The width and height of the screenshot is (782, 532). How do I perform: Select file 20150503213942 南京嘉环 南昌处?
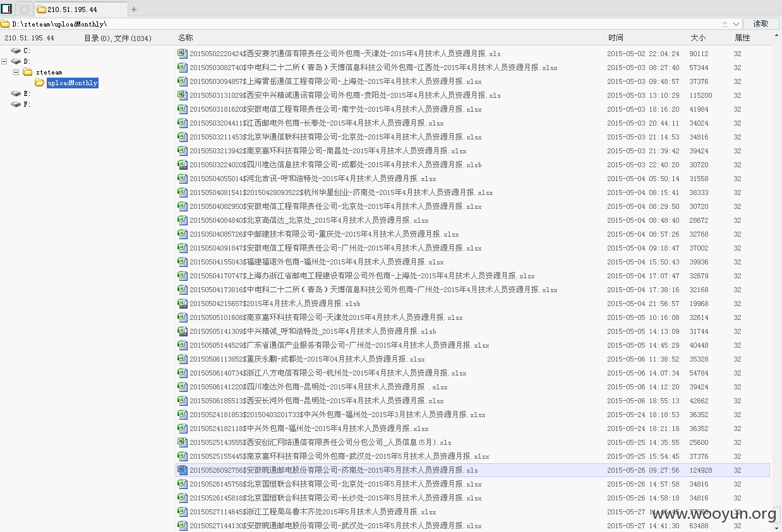(x=328, y=151)
